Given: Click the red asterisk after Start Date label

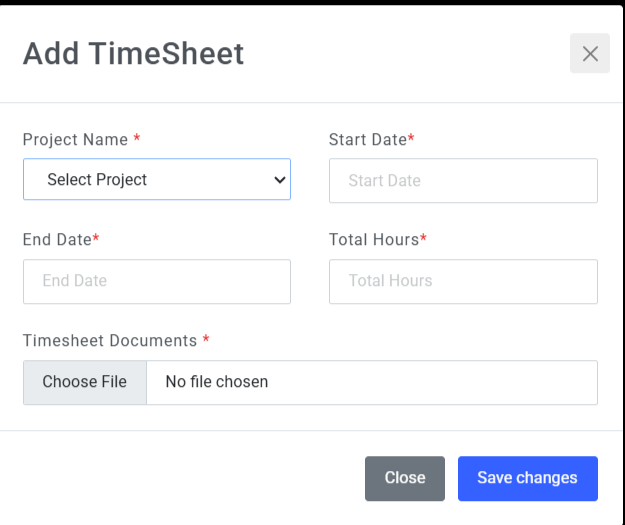Looking at the screenshot, I should click(411, 139).
